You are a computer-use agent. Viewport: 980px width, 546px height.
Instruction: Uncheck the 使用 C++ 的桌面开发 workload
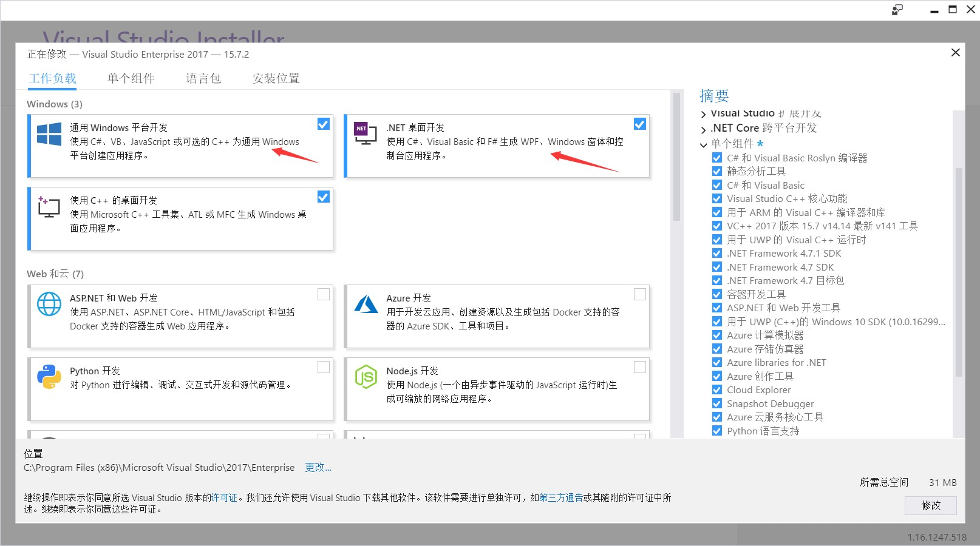tap(324, 197)
